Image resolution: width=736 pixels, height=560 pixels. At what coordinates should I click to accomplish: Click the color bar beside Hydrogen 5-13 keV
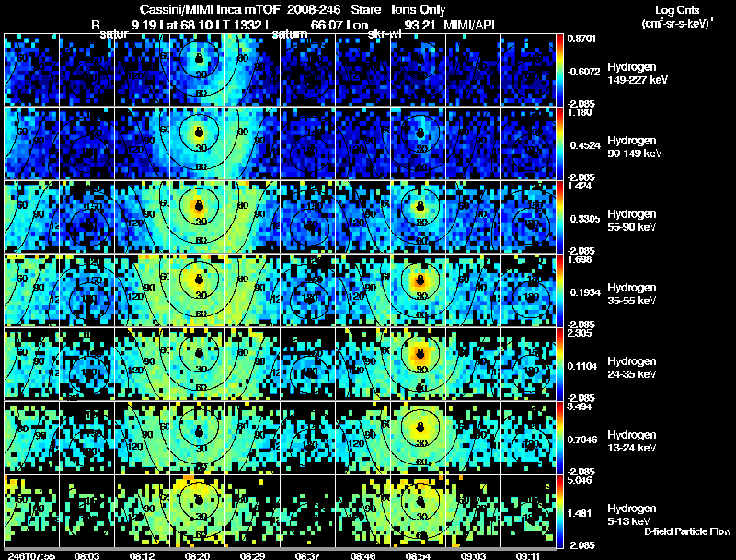[x=559, y=511]
